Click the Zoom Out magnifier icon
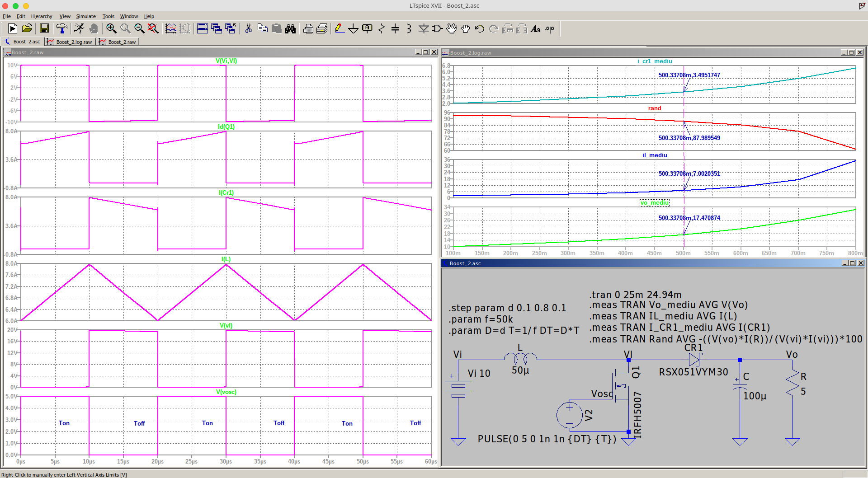Viewport: 868px width, 478px height. coord(139,29)
